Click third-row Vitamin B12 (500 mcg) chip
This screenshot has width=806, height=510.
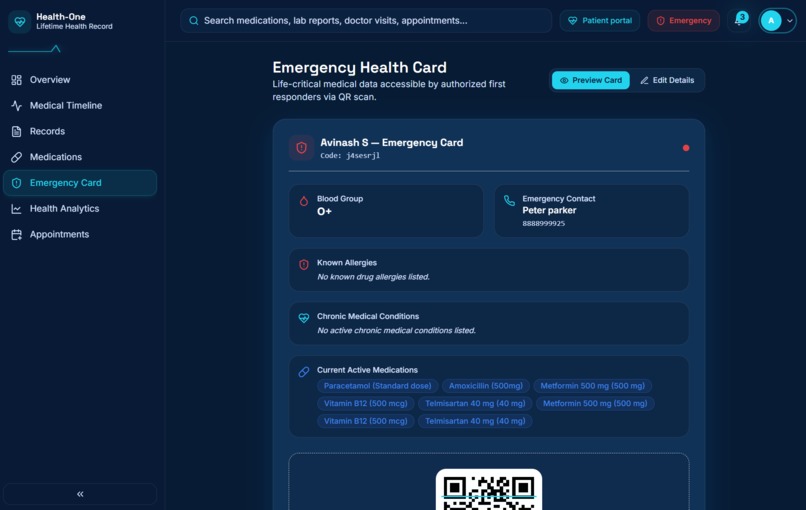click(365, 421)
